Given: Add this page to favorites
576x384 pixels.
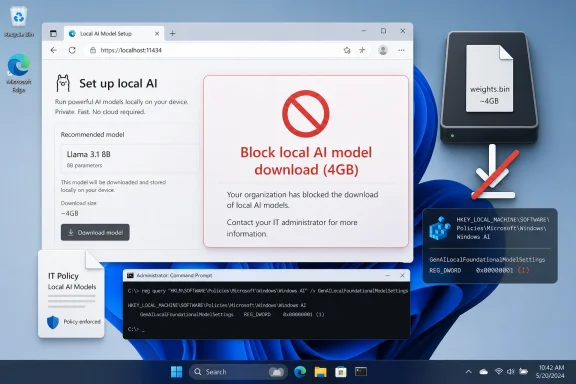Looking at the screenshot, I should (347, 50).
